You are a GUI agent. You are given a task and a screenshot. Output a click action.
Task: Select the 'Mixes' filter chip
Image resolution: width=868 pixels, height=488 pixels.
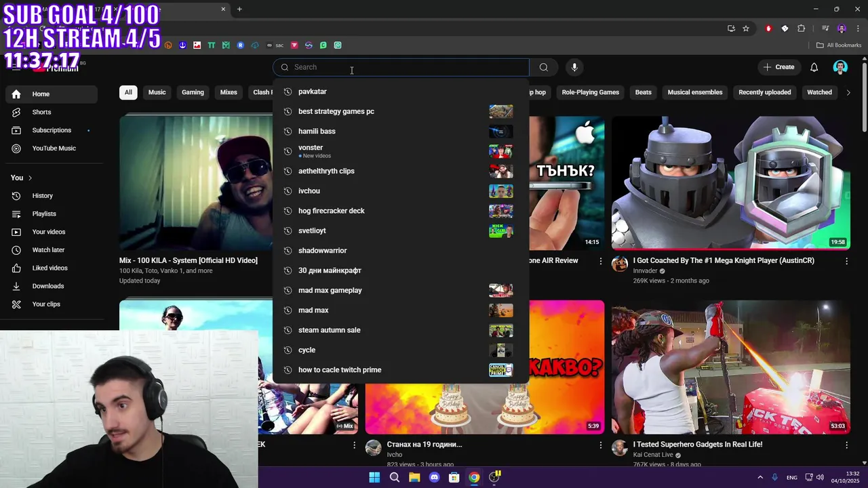point(229,92)
